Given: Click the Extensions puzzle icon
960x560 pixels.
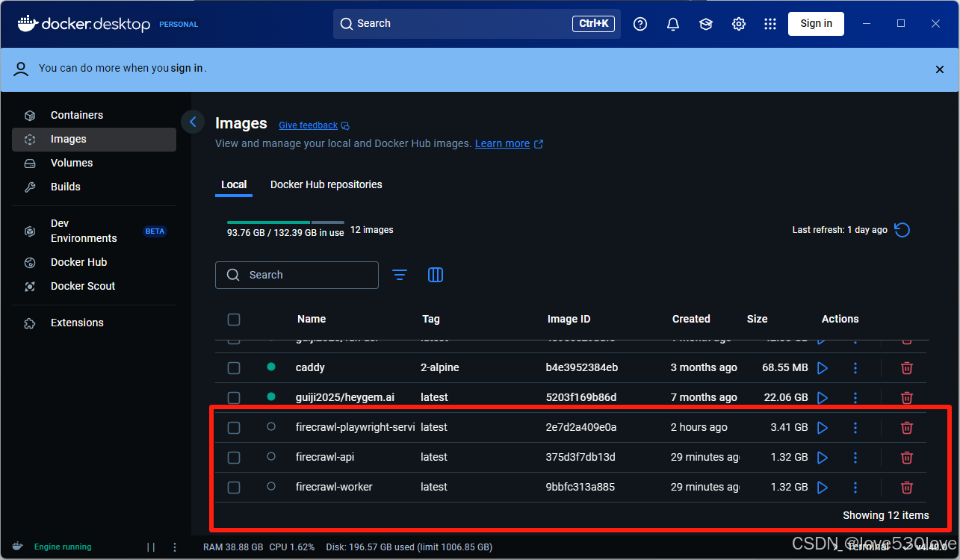Looking at the screenshot, I should coord(30,323).
